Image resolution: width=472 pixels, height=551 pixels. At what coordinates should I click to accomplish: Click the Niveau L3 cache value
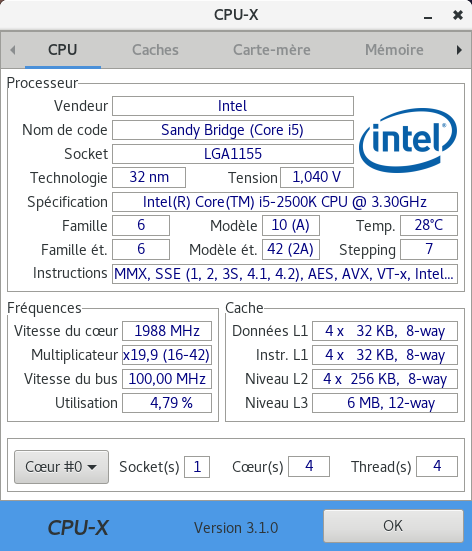385,403
